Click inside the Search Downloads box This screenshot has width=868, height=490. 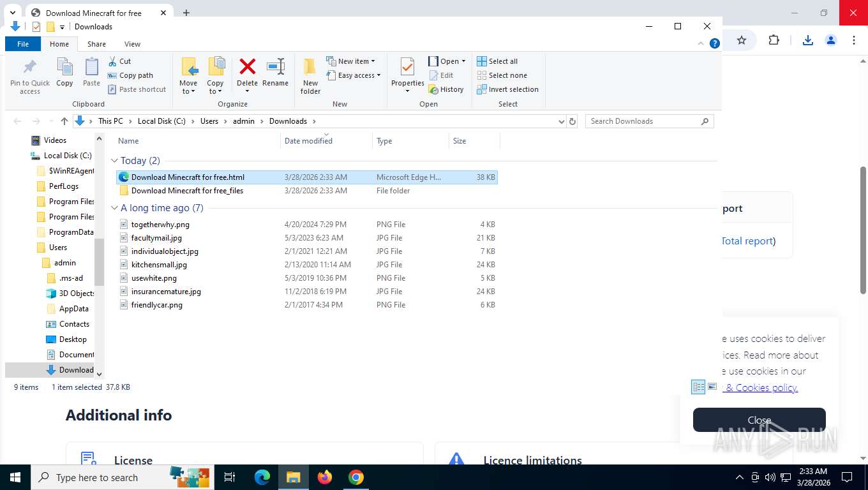coord(643,121)
